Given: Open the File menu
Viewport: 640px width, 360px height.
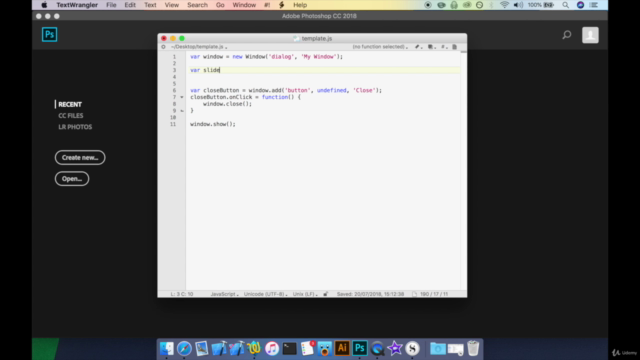Looking at the screenshot, I should 111,5.
